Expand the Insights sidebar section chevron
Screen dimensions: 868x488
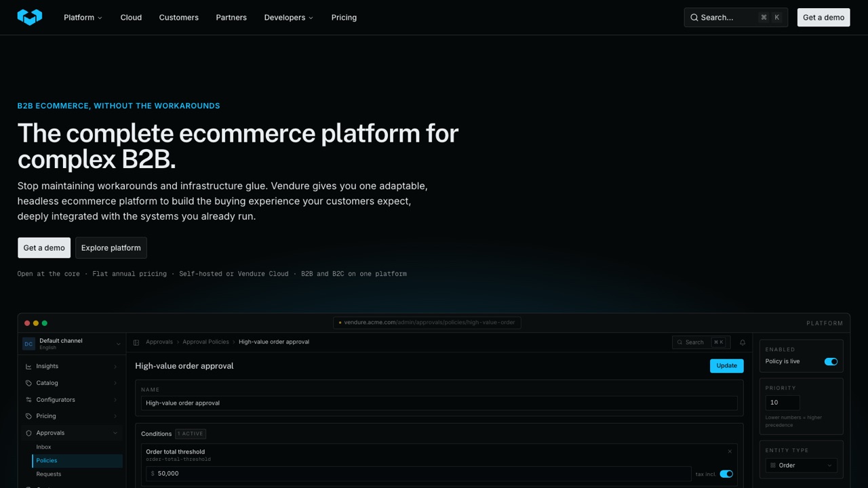[x=115, y=367]
